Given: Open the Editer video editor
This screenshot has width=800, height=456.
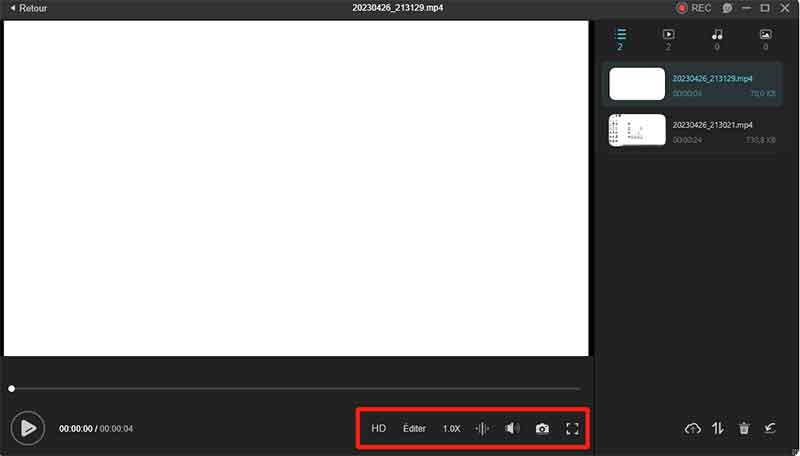Looking at the screenshot, I should (414, 428).
